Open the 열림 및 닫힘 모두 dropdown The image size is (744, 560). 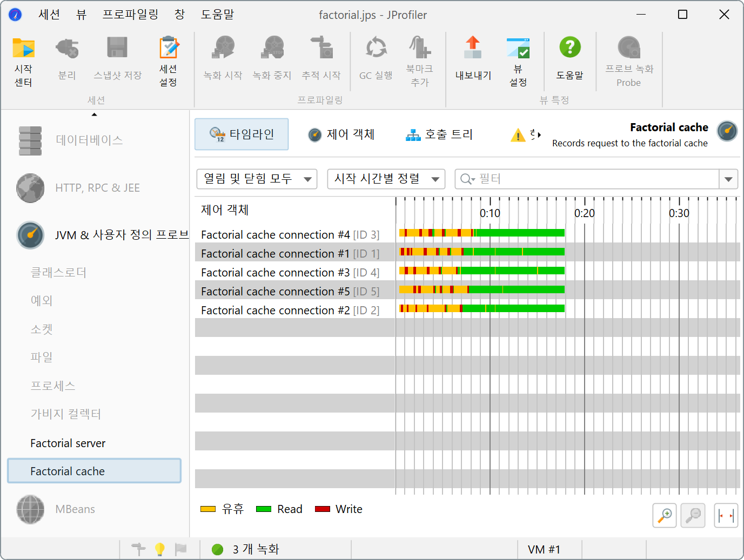[257, 179]
